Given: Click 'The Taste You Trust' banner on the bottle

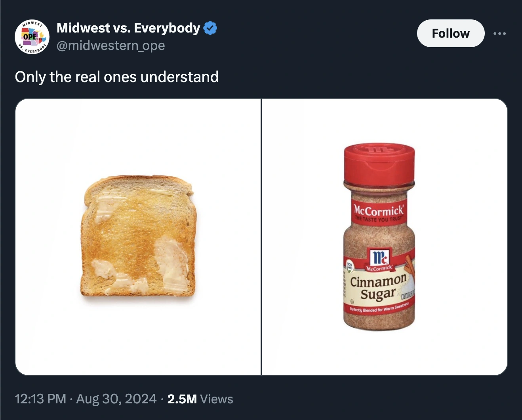Looking at the screenshot, I should (x=379, y=219).
